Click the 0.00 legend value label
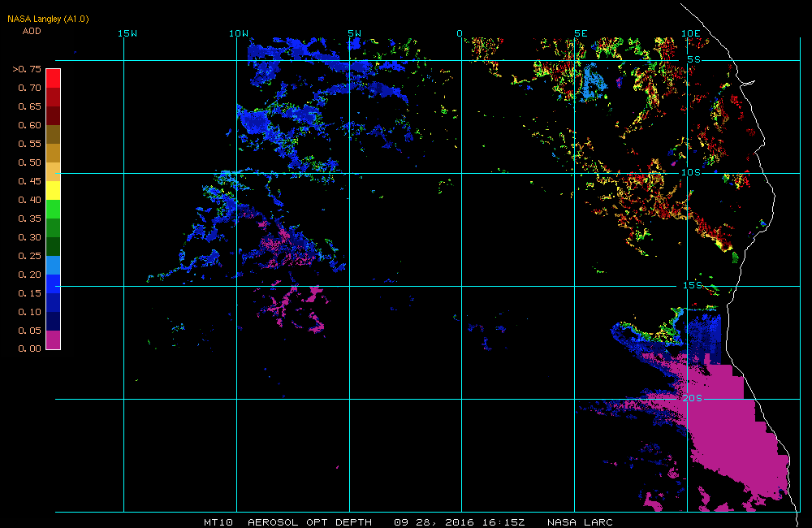Image resolution: width=812 pixels, height=528 pixels. [x=29, y=348]
